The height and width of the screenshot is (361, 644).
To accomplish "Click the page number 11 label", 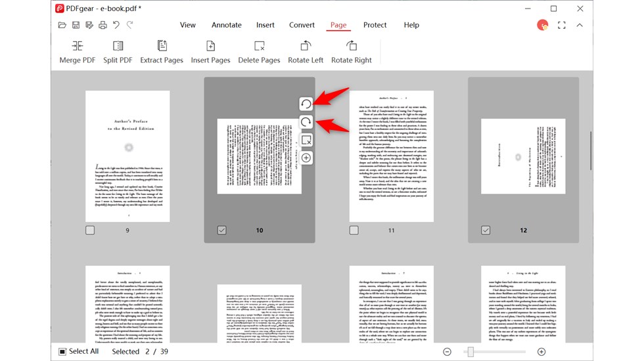I will [392, 230].
